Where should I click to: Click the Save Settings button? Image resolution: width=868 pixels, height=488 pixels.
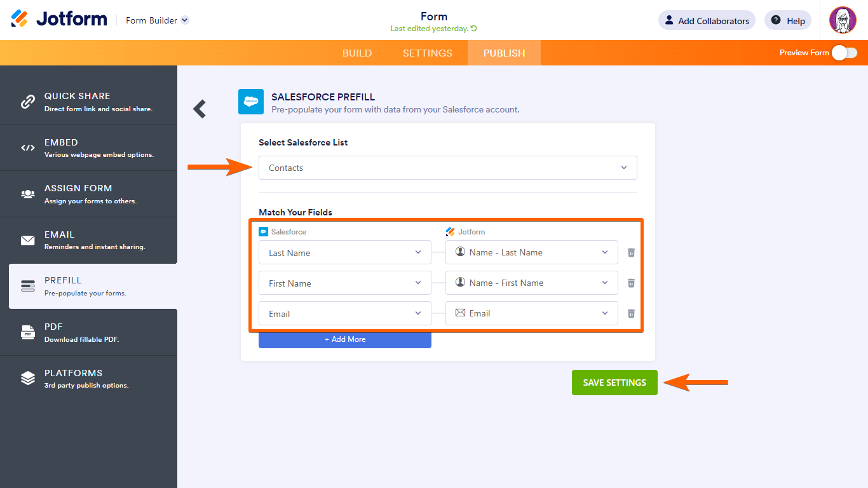pos(614,383)
